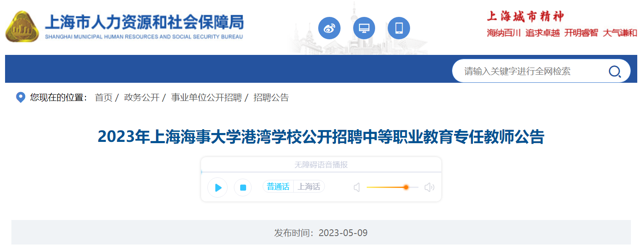Click the mobile phone version icon
The height and width of the screenshot is (250, 644).
tap(399, 28)
